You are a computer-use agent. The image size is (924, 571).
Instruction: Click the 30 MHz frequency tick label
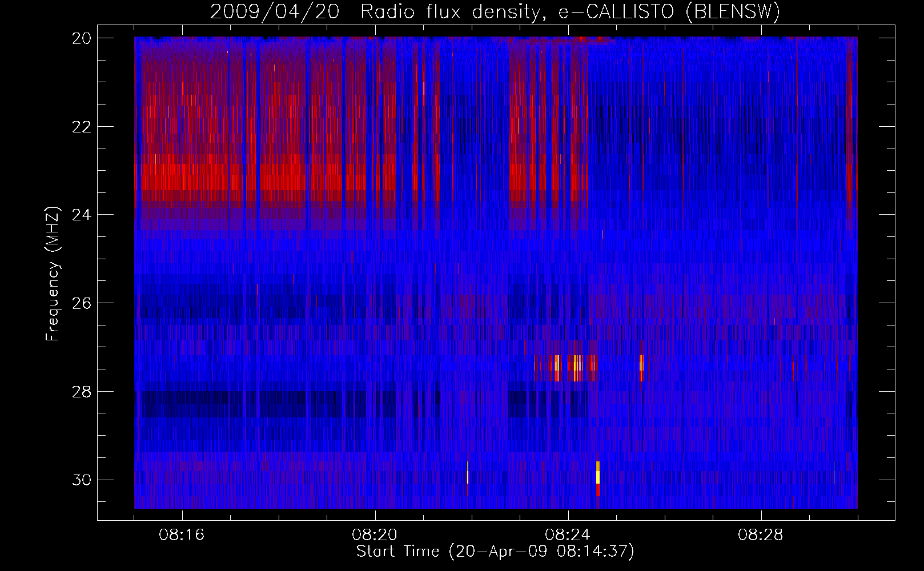[x=82, y=480]
